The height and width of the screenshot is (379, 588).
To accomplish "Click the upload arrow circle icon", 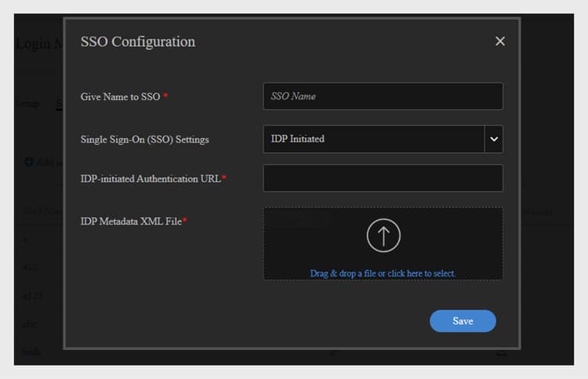I will click(383, 235).
